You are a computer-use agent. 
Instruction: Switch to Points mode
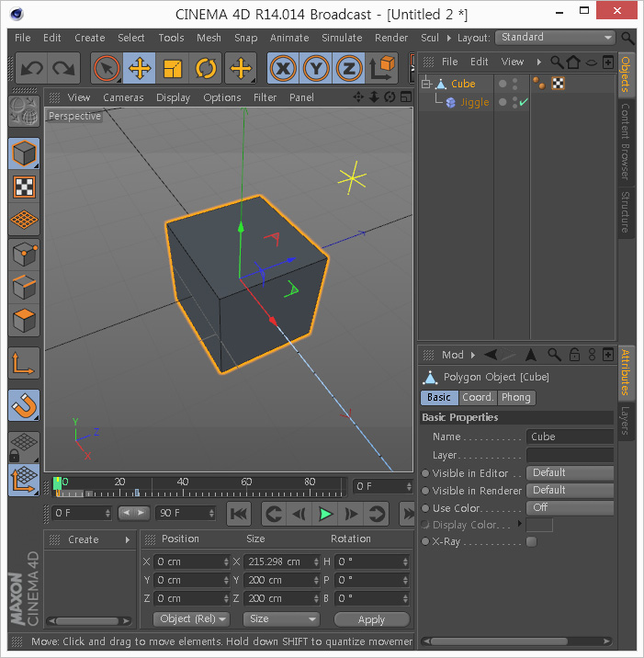pyautogui.click(x=24, y=255)
